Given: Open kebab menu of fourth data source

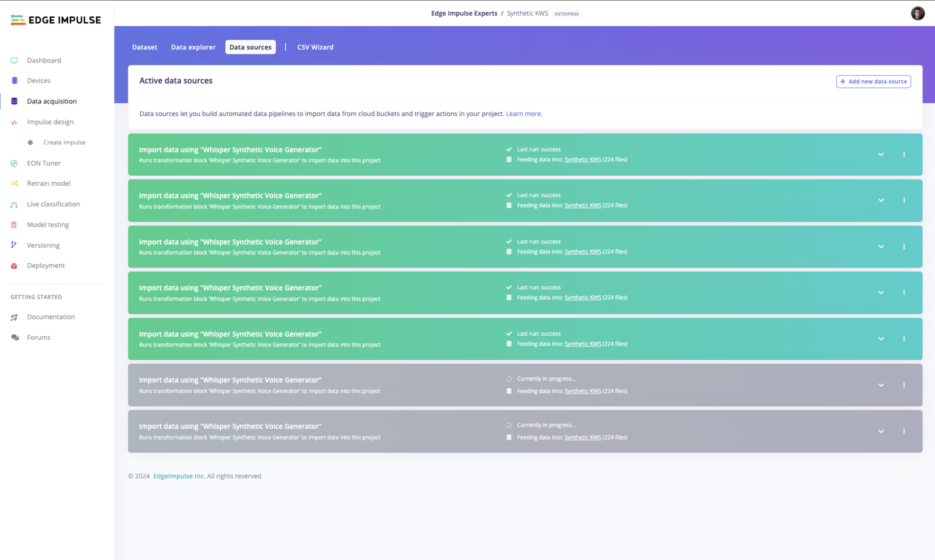Looking at the screenshot, I should (x=904, y=293).
